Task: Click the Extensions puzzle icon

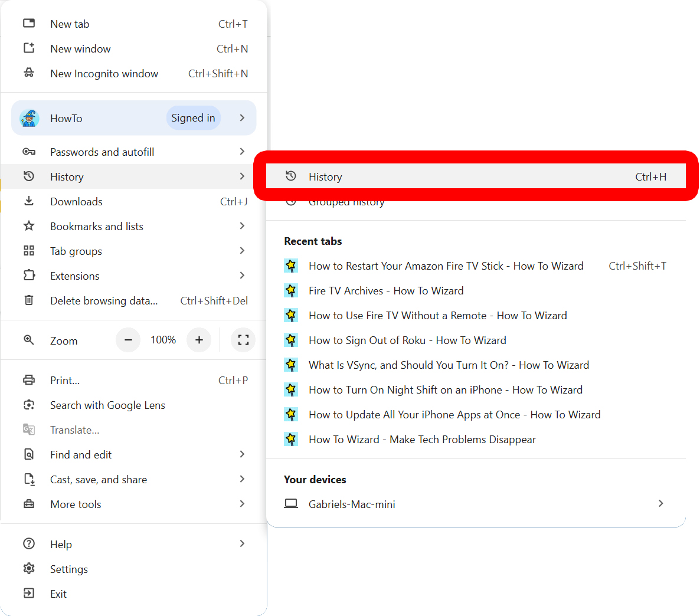Action: point(29,276)
